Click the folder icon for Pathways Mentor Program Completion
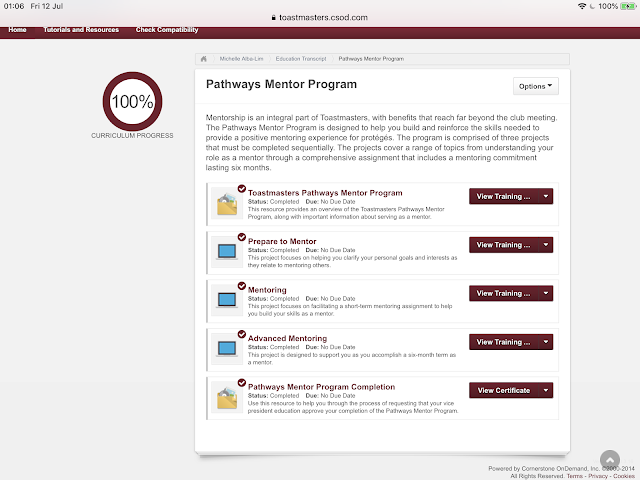The width and height of the screenshot is (640, 480). click(227, 398)
